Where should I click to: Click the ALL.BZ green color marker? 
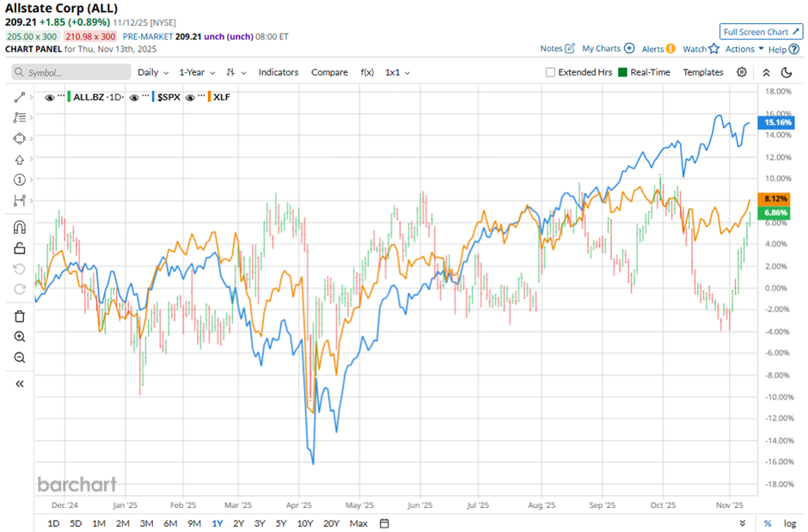pyautogui.click(x=69, y=97)
